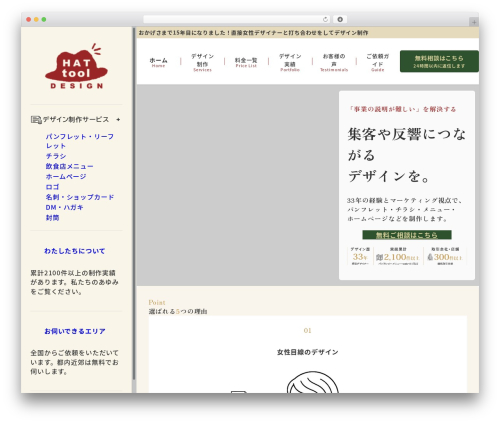Click the 累計2100件以上の制作実績 paragraph

click(x=75, y=282)
